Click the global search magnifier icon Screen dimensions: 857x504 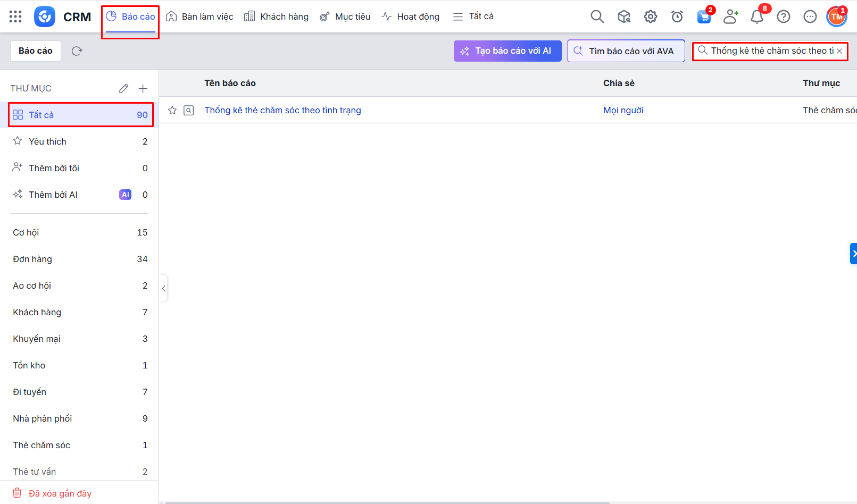(x=597, y=16)
